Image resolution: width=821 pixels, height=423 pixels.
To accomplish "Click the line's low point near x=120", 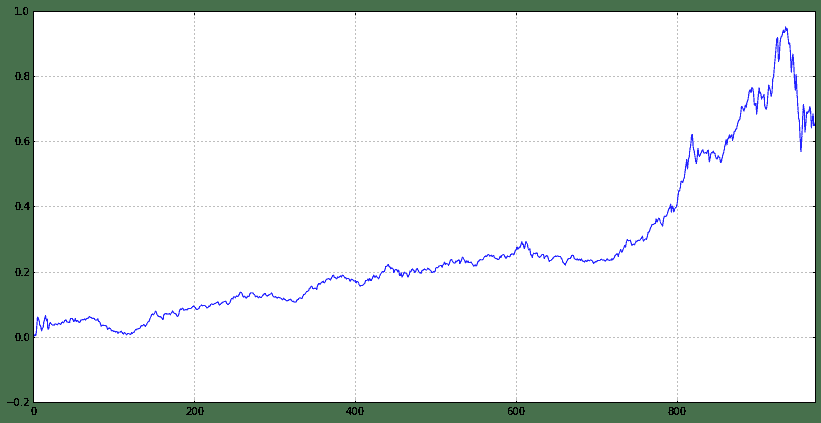I will point(127,334).
